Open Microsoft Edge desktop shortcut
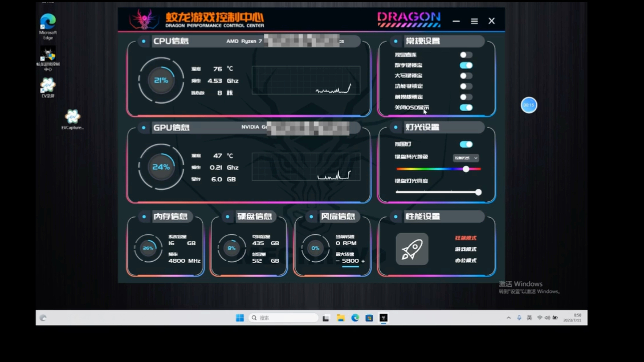 48,26
